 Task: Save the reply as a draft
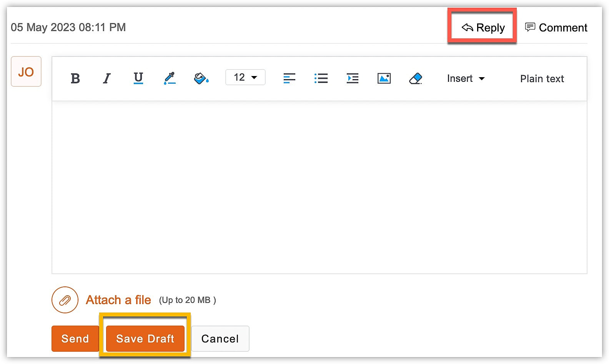(x=145, y=339)
